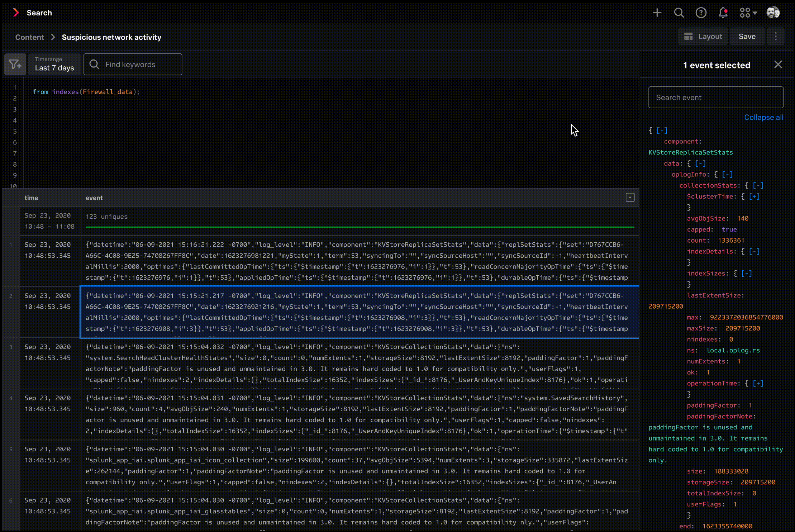The height and width of the screenshot is (532, 795).
Task: Open the top bar search icon
Action: (x=679, y=13)
